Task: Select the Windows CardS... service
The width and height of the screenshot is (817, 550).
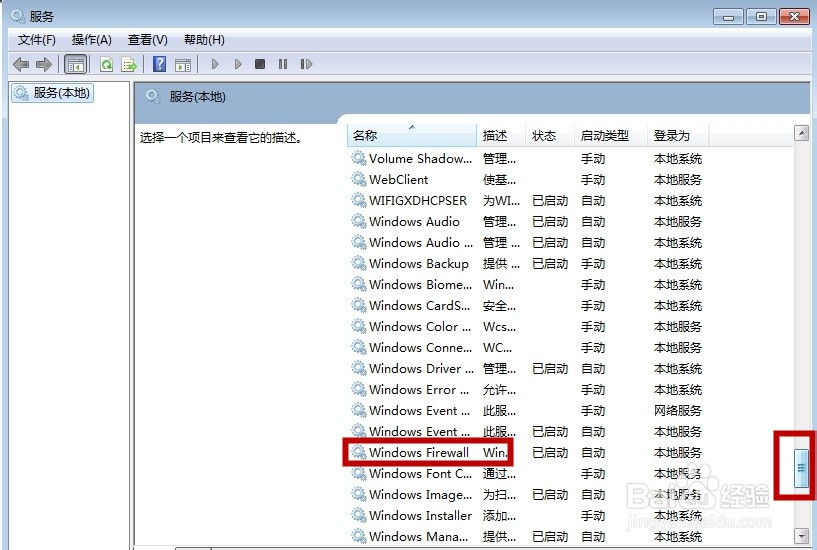Action: (526, 305)
